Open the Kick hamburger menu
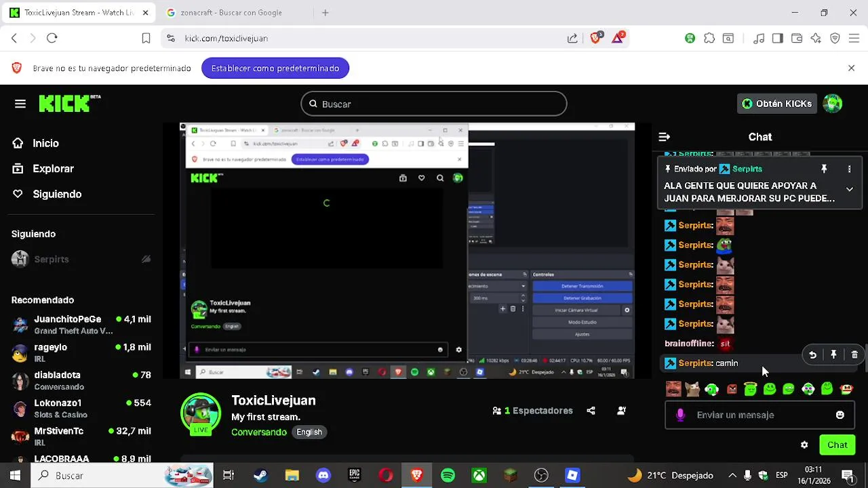868x488 pixels. tap(20, 104)
